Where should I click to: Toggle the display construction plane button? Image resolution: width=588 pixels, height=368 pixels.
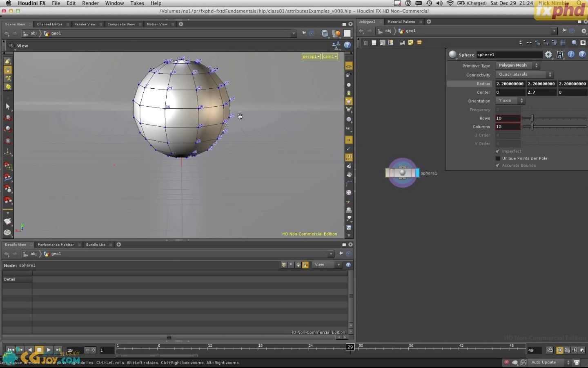(x=349, y=66)
